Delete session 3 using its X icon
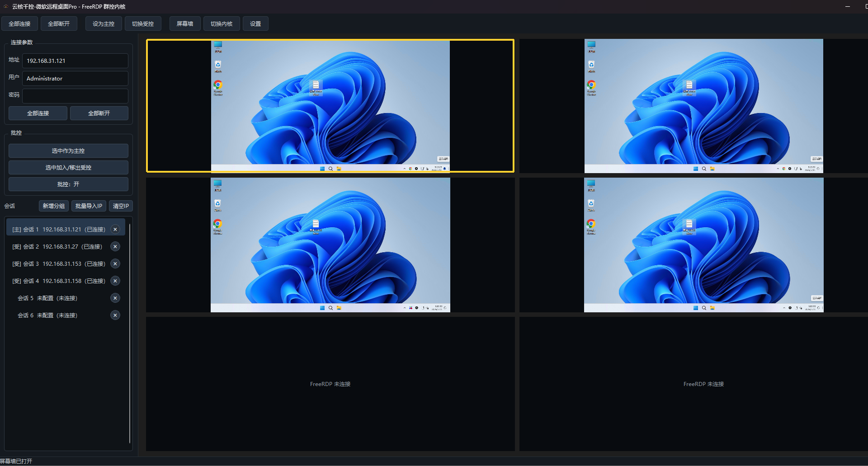This screenshot has width=868, height=466. click(115, 264)
